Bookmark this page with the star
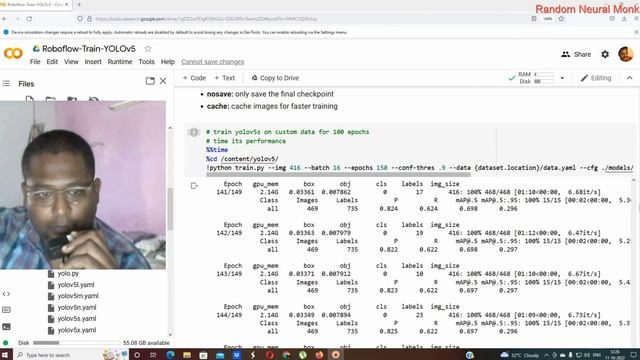Screen dimensions: 640x360 coord(561,19)
